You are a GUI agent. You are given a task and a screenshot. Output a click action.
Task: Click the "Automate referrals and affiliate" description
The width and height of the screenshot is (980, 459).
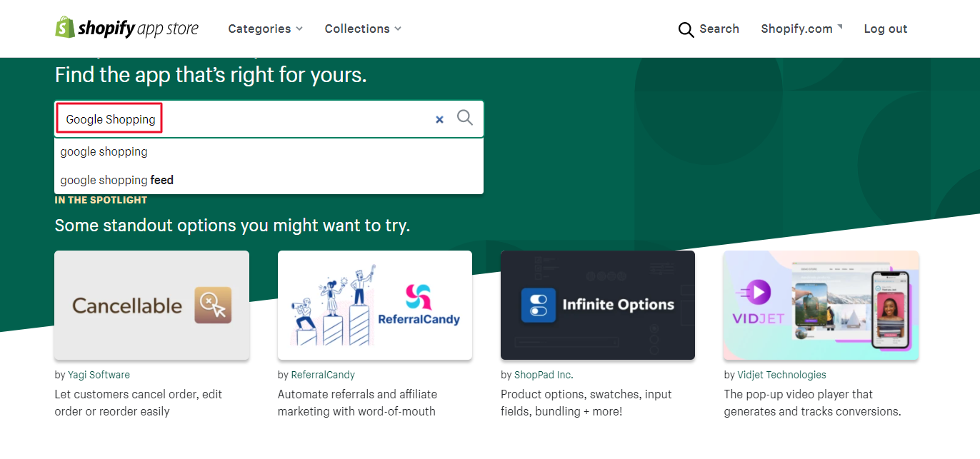pos(357,403)
